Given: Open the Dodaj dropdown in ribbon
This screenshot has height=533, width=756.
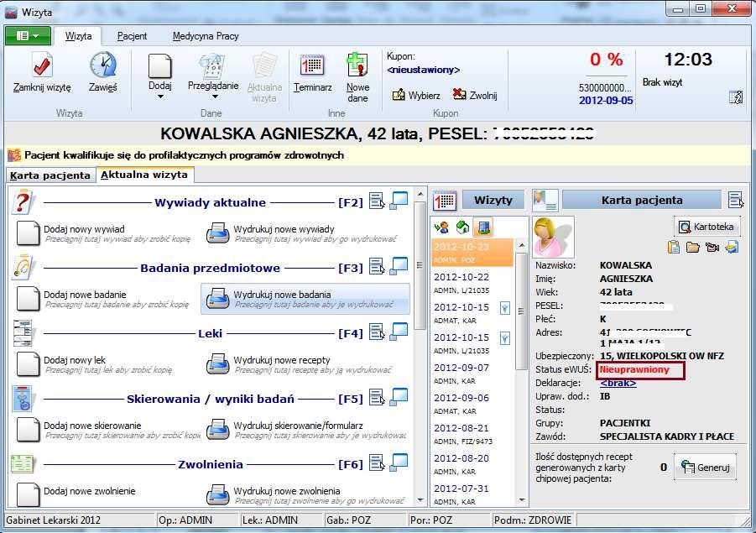Looking at the screenshot, I should click(160, 75).
